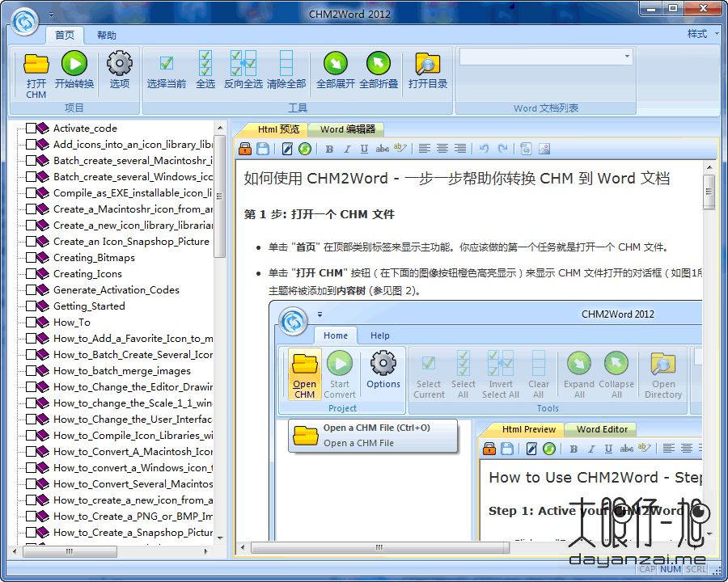Click the preview pane's vertical scrollbar thumb
The width and height of the screenshot is (728, 582).
pyautogui.click(x=709, y=192)
